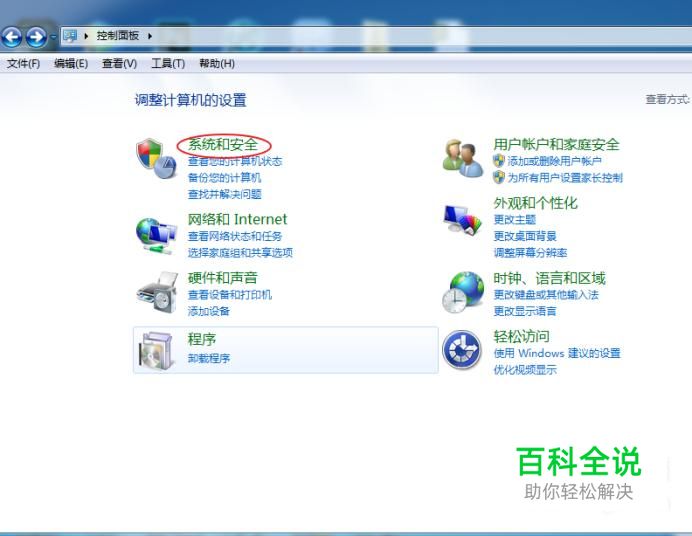Open 轻松访问 category
Viewport: 692px width, 536px height.
521,336
